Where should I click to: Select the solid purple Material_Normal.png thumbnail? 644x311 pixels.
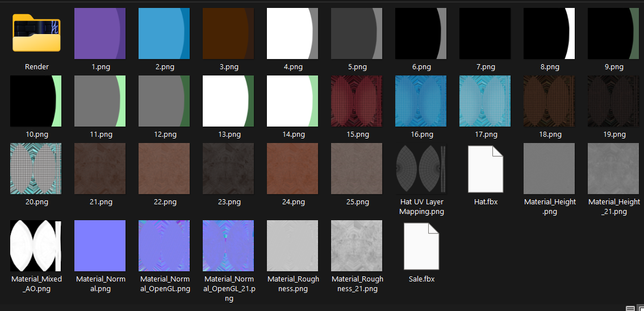pyautogui.click(x=100, y=246)
